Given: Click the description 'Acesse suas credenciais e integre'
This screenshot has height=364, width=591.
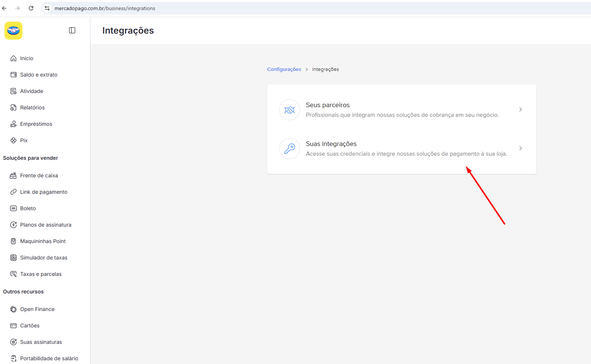Looking at the screenshot, I should [x=406, y=154].
